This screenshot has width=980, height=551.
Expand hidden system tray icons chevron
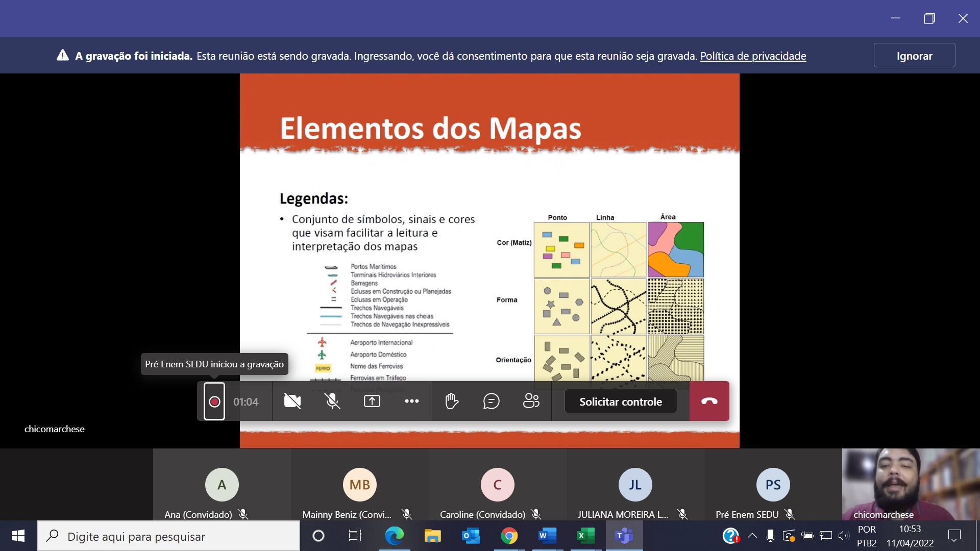(752, 536)
